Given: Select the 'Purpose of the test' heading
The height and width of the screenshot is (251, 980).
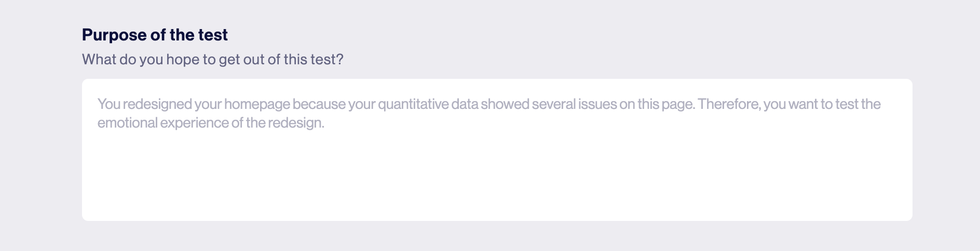Looking at the screenshot, I should click(155, 35).
